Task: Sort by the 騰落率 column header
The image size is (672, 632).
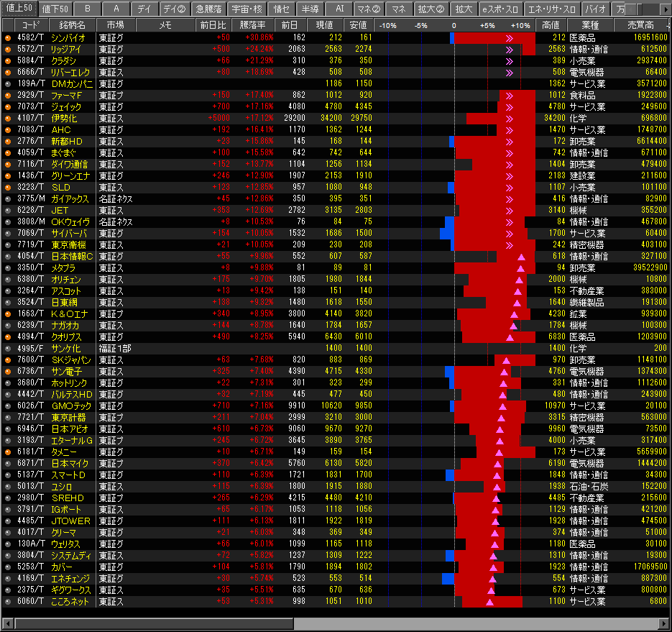Action: click(252, 25)
